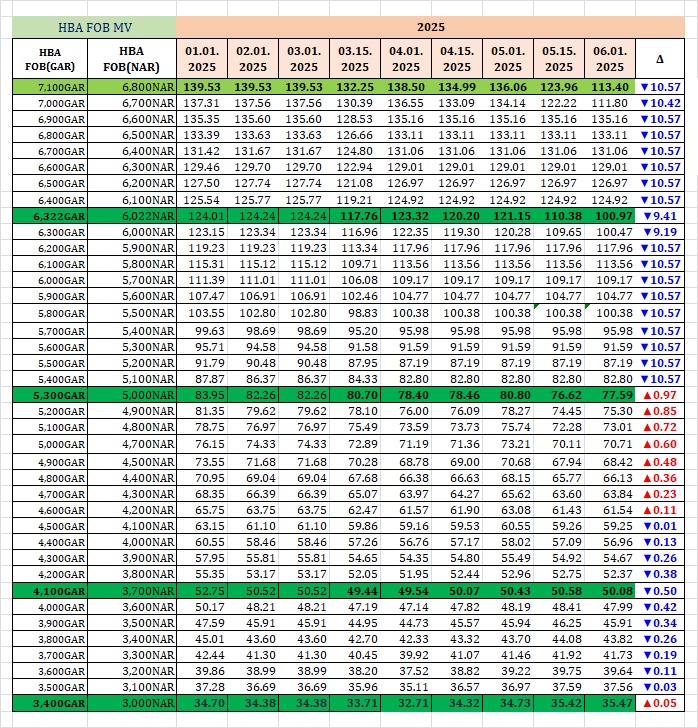The height and width of the screenshot is (728, 698).
Task: Click the value '63.15' in the 4,500GAR row
Action: pos(202,526)
